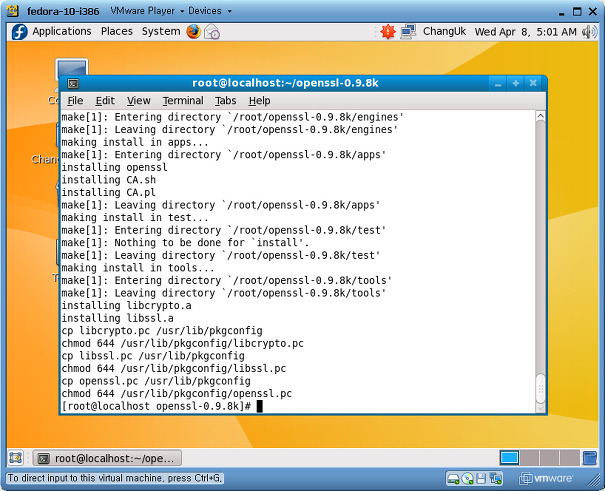Open the terminal Help menu
Viewport: 605px width, 491px height.
(259, 101)
